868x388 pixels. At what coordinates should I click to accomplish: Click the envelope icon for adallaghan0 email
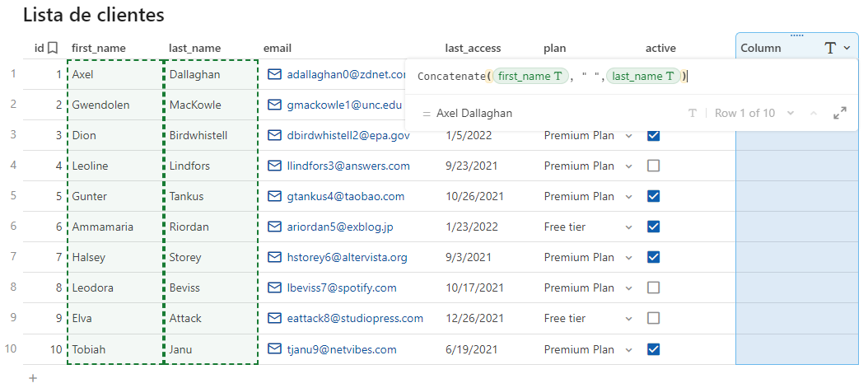click(x=274, y=74)
